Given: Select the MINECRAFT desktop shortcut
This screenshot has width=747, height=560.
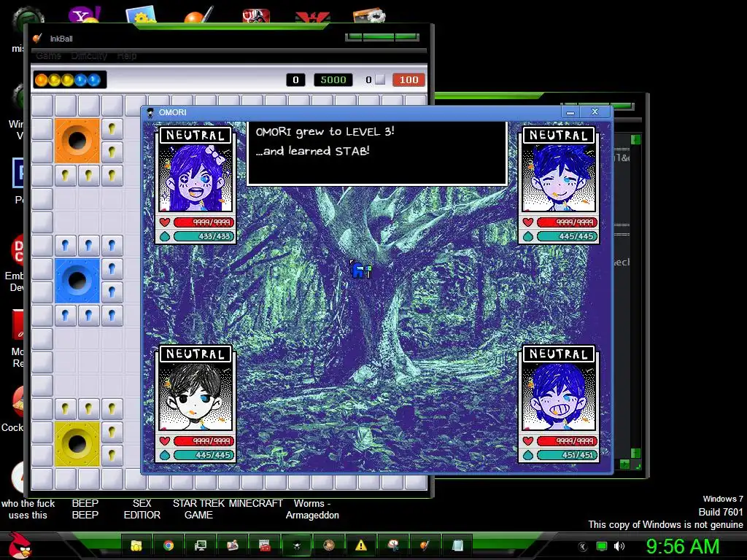Looking at the screenshot, I should pos(256,503).
